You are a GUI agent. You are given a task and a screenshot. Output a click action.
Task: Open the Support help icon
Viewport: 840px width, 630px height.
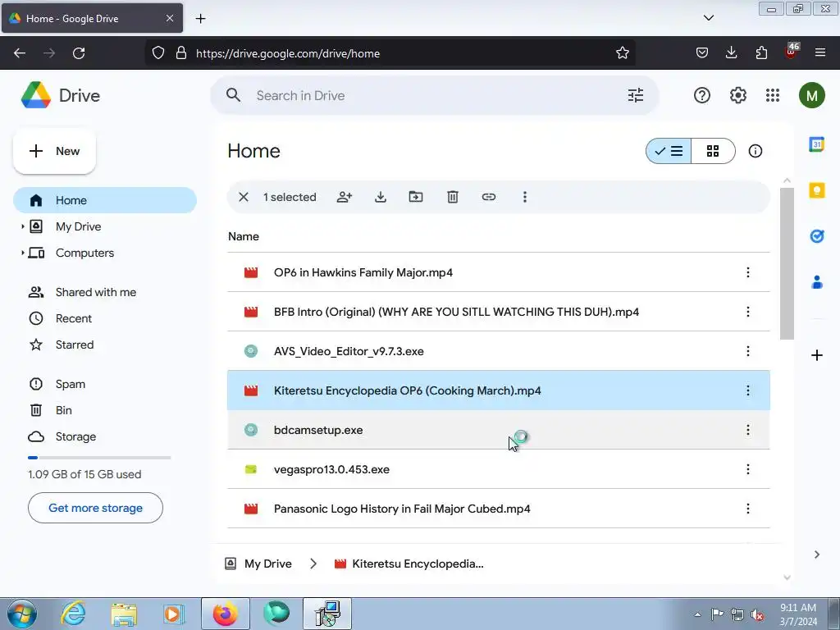702,95
